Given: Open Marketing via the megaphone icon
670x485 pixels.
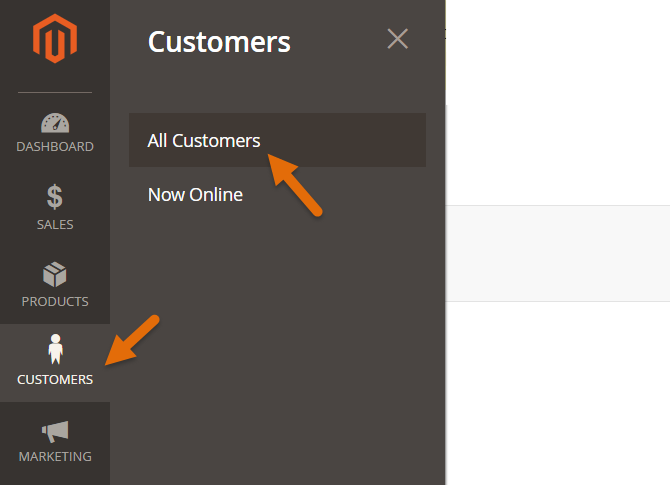Looking at the screenshot, I should [x=55, y=430].
